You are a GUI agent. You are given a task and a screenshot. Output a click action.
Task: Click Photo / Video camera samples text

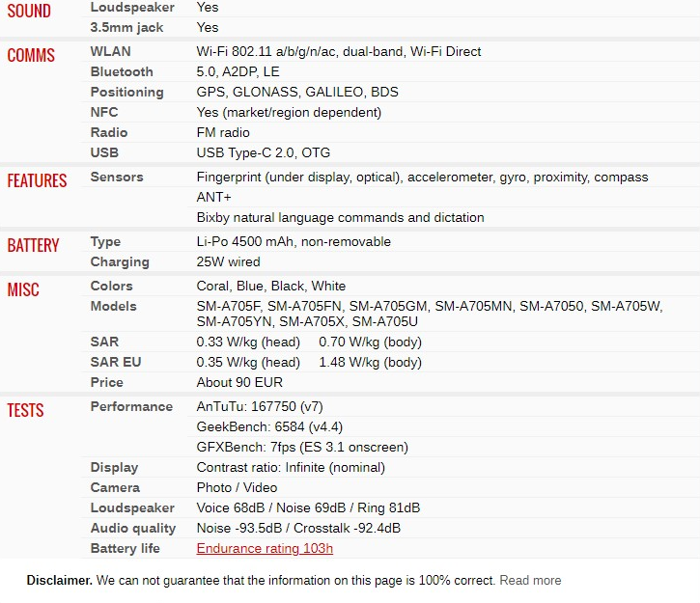point(237,487)
